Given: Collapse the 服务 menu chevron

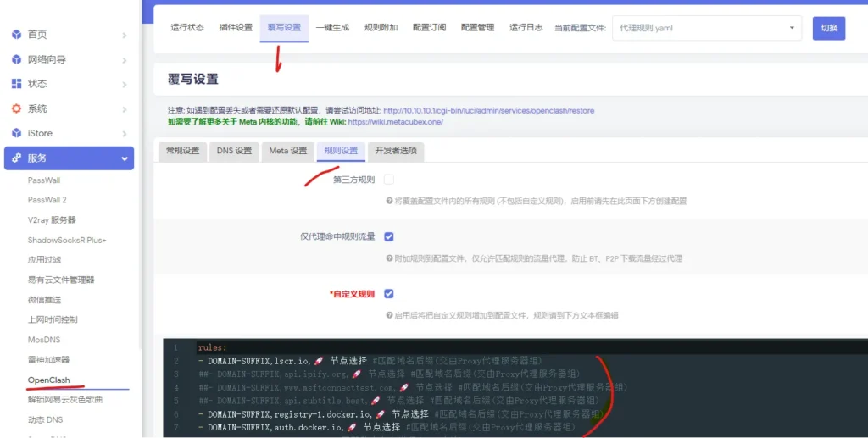Looking at the screenshot, I should pos(125,158).
